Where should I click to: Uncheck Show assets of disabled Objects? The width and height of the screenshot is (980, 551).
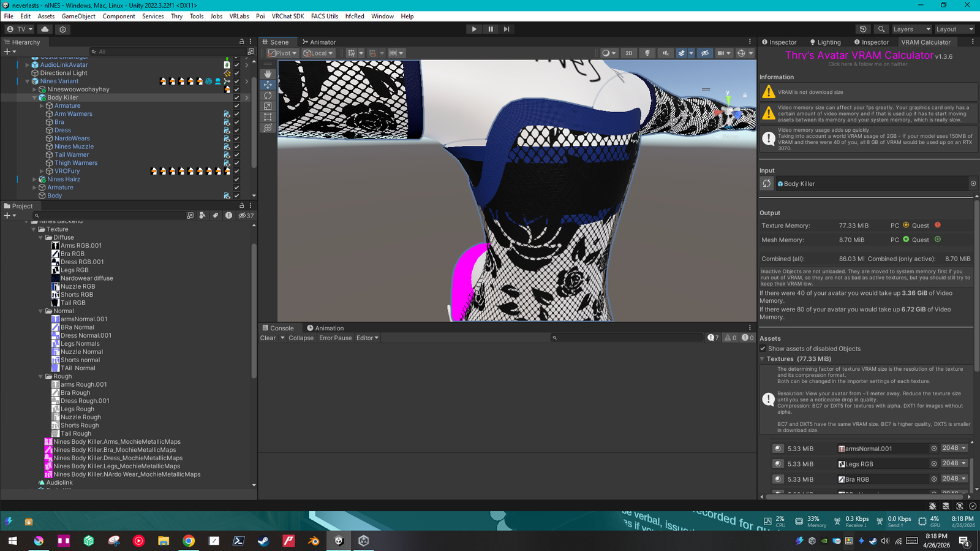pos(763,349)
